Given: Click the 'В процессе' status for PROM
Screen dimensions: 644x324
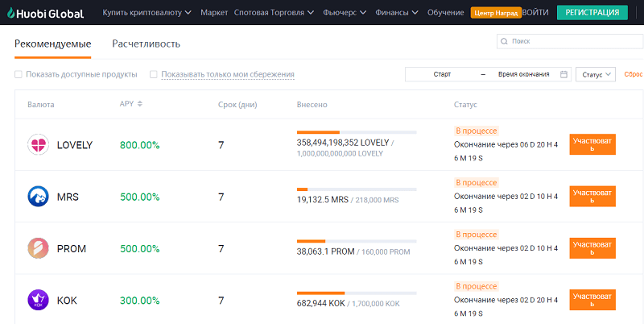Looking at the screenshot, I should [x=477, y=235].
